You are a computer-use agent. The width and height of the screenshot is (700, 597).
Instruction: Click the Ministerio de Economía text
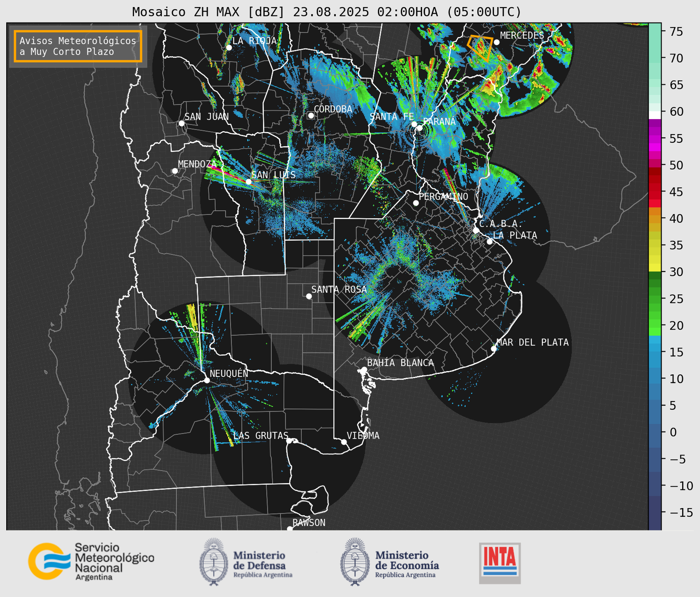click(x=407, y=560)
